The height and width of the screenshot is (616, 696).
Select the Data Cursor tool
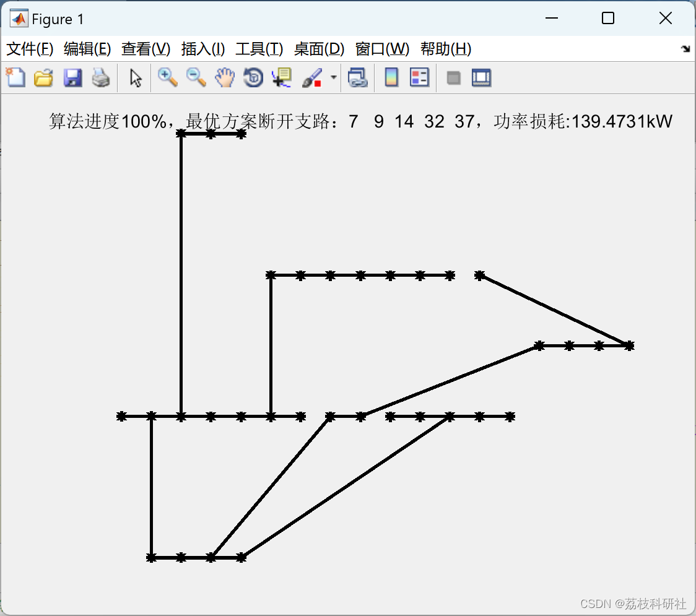pyautogui.click(x=282, y=77)
